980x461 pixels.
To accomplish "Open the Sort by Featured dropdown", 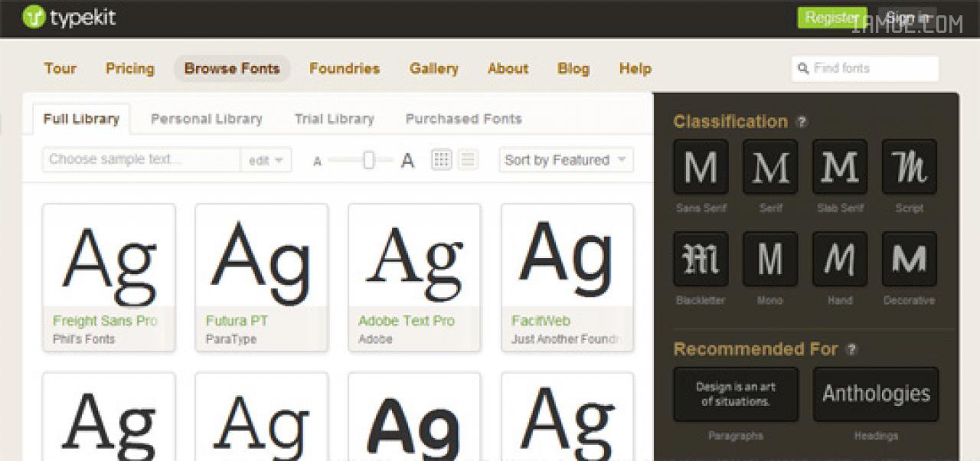I will 567,160.
